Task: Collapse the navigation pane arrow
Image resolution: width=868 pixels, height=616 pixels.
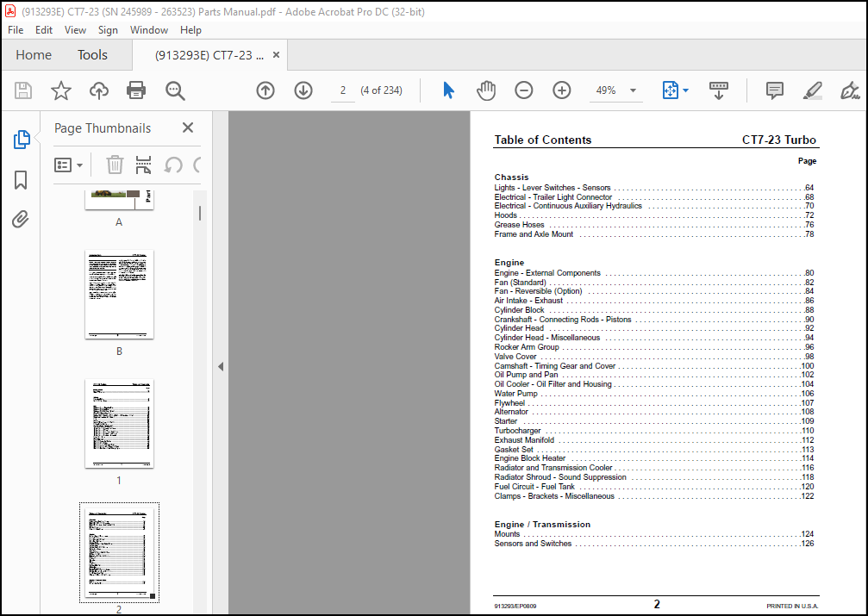Action: click(x=221, y=366)
